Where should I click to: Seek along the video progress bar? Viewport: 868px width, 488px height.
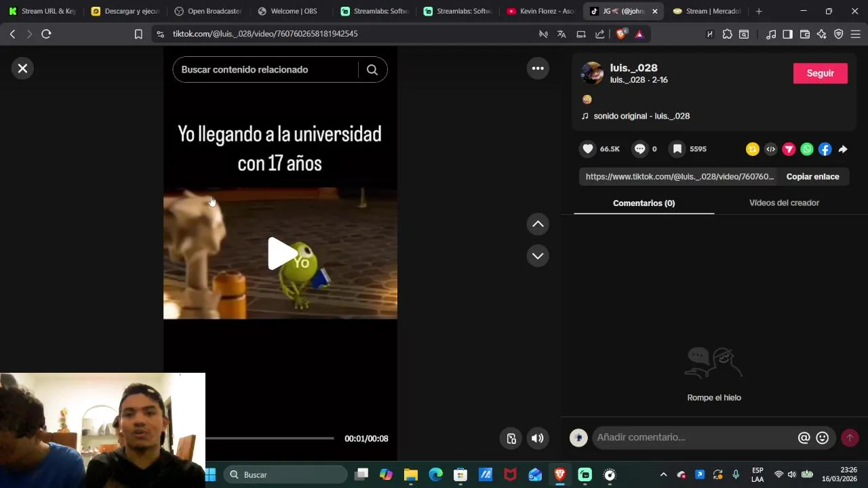pyautogui.click(x=269, y=439)
